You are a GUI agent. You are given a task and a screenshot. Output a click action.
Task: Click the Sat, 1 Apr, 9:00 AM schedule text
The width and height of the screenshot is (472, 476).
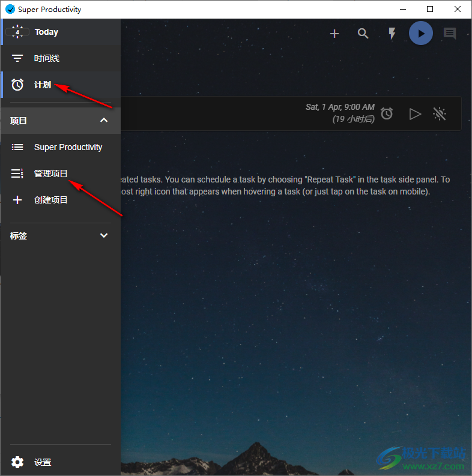340,107
